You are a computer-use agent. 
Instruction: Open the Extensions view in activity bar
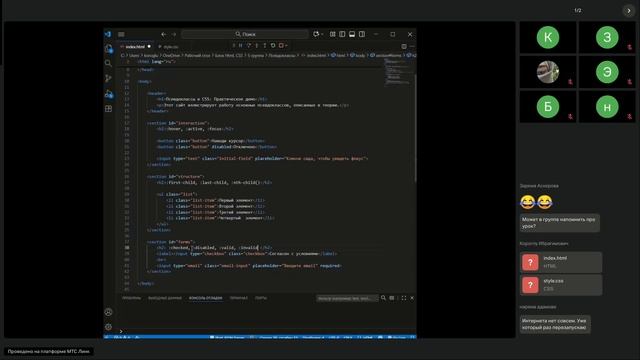coord(108,109)
